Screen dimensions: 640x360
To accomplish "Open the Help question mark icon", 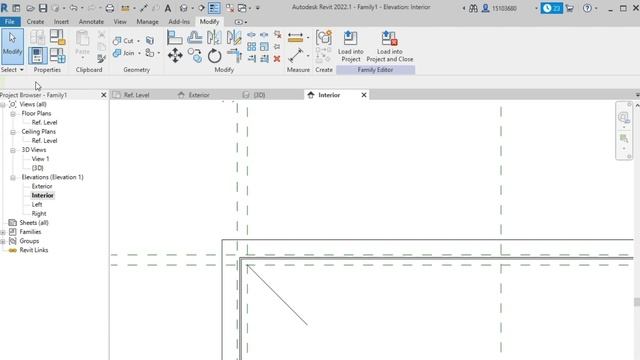I will click(x=587, y=8).
